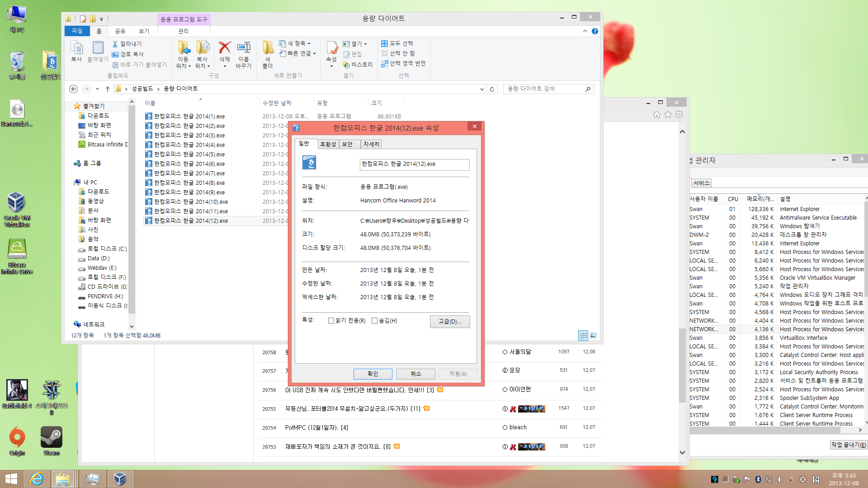Select 한컴오피스 한글 2014(5).exe in file list
This screenshot has width=868, height=488.
189,155
